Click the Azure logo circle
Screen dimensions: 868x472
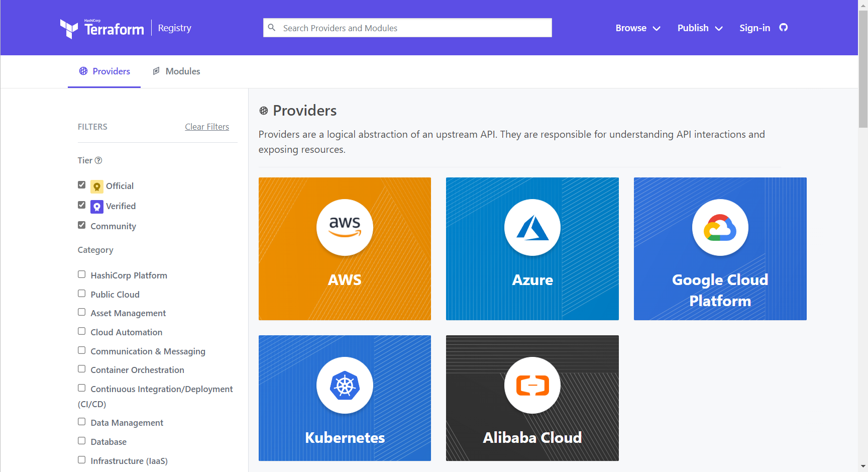click(x=532, y=228)
